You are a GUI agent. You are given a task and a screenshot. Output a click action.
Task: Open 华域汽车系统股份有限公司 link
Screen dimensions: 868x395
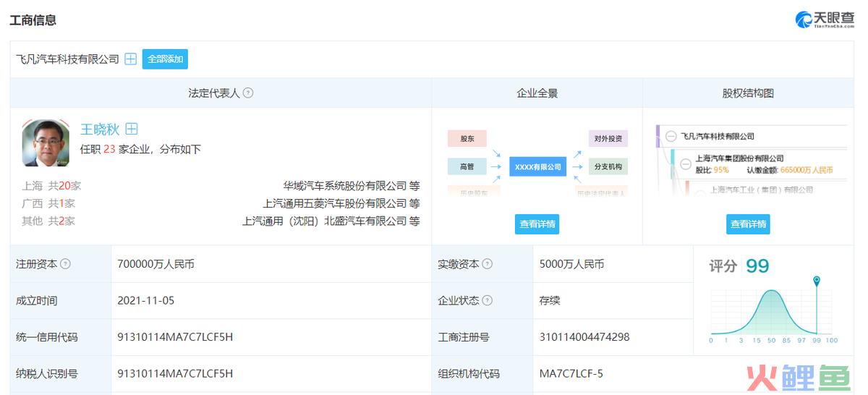coord(345,186)
